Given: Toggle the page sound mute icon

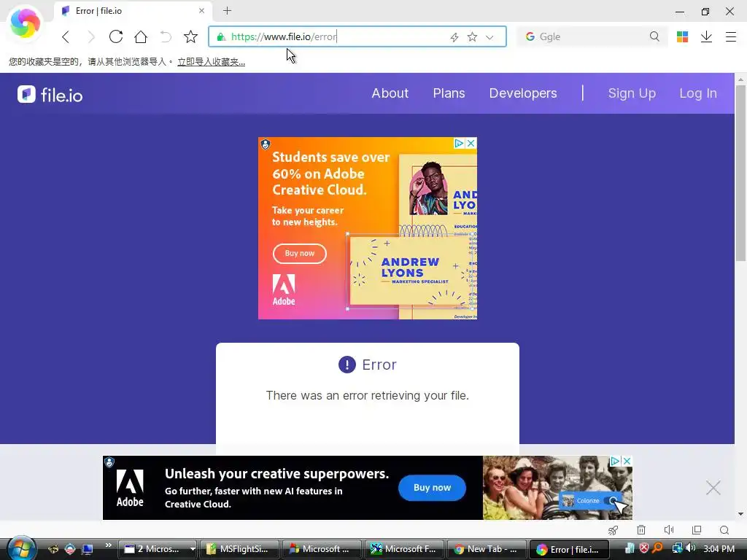Looking at the screenshot, I should tap(669, 530).
